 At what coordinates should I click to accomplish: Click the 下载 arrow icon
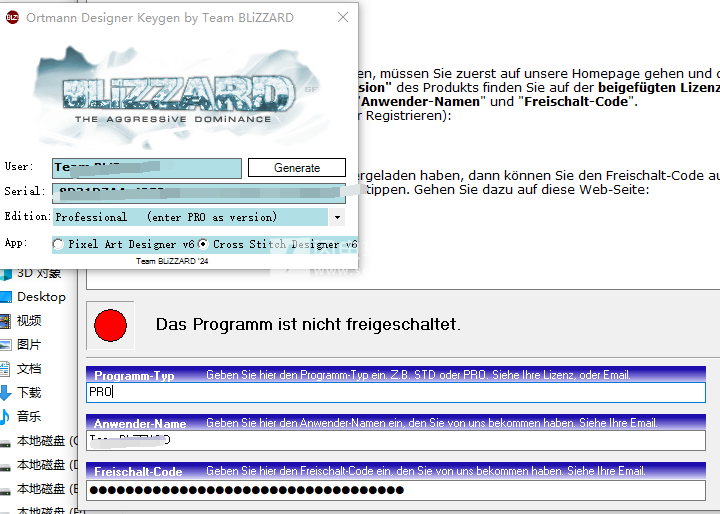[6, 393]
